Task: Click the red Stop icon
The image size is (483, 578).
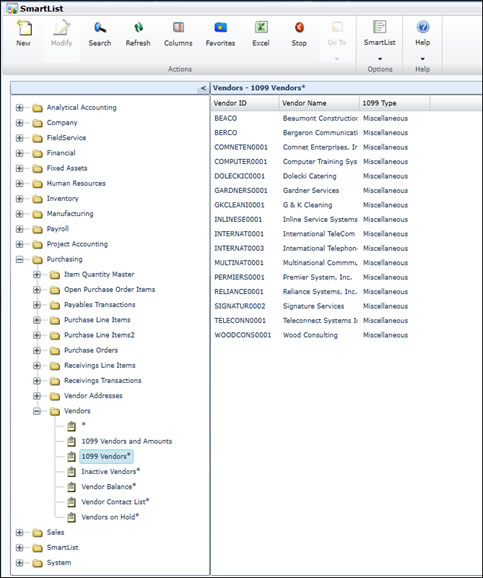Action: pyautogui.click(x=299, y=28)
